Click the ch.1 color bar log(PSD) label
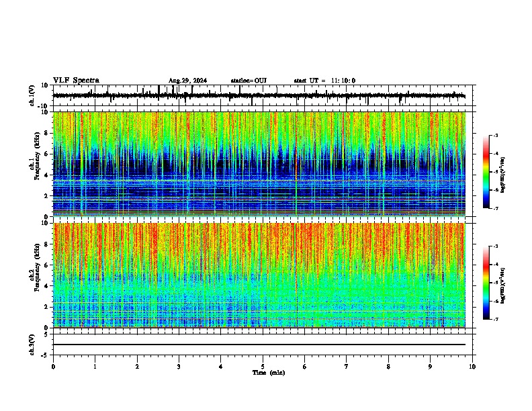Screen dimensions: 532x411 pos(503,175)
